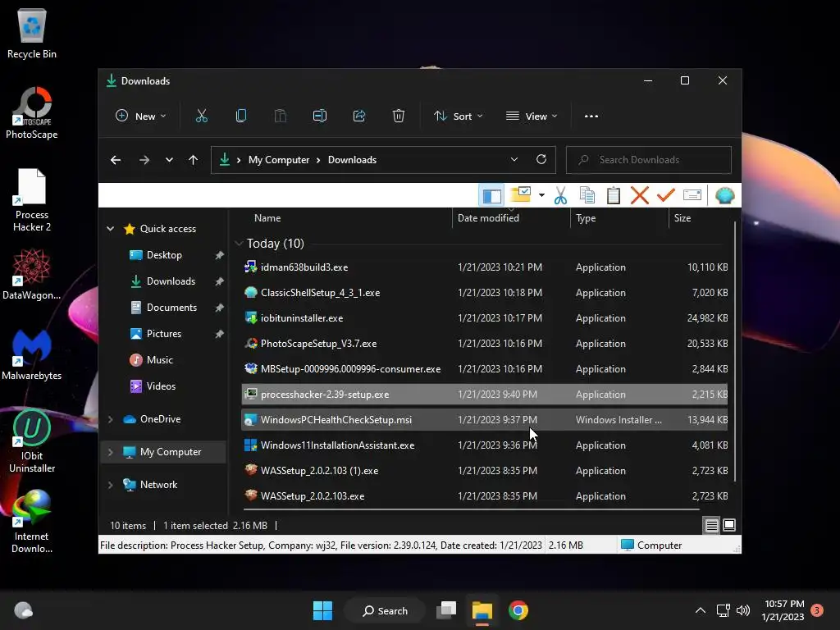Select PhotoScapeSetup_V3.7.exe file
Viewport: 840px width, 630px height.
click(484, 344)
